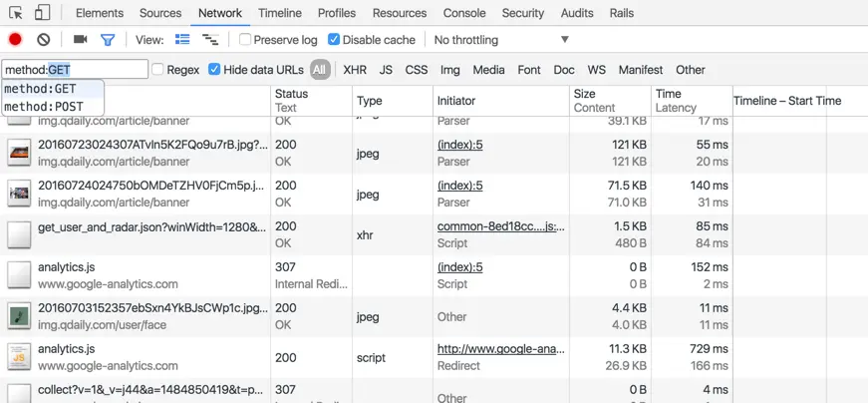Switch to the Console tab

point(464,13)
